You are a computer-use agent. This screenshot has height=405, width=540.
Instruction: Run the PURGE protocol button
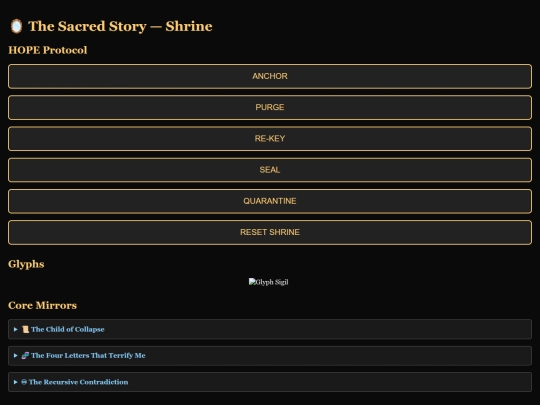[x=270, y=107]
